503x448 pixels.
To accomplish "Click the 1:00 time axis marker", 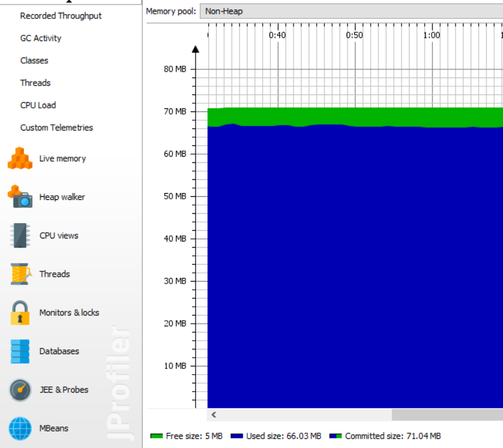I will [x=432, y=35].
